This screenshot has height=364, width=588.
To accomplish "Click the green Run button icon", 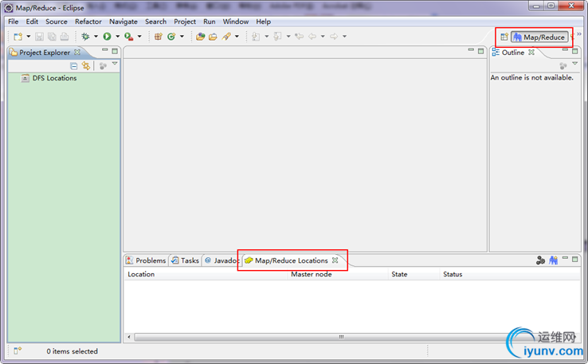I will (107, 37).
